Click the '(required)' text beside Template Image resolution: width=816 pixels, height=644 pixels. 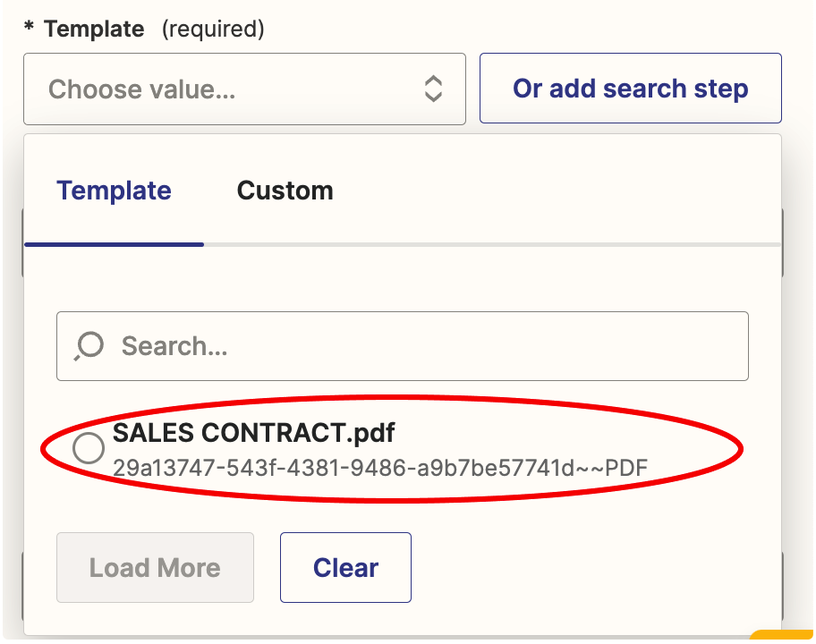pos(213,29)
